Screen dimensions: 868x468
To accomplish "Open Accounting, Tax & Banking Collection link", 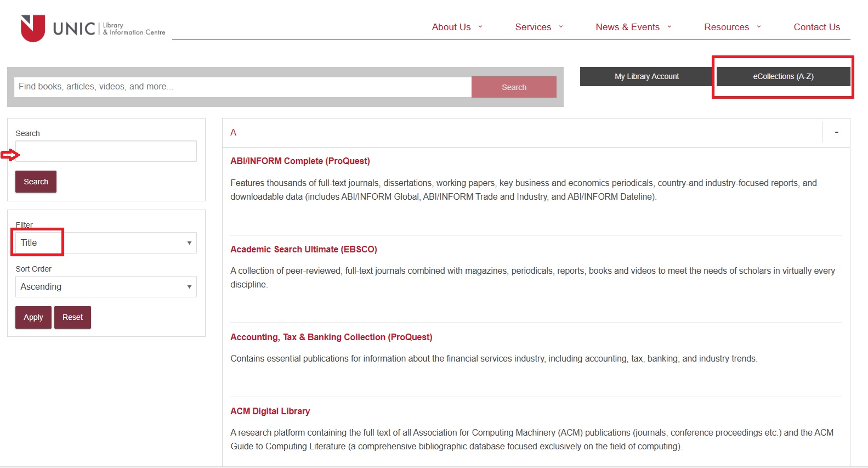I will click(x=331, y=337).
